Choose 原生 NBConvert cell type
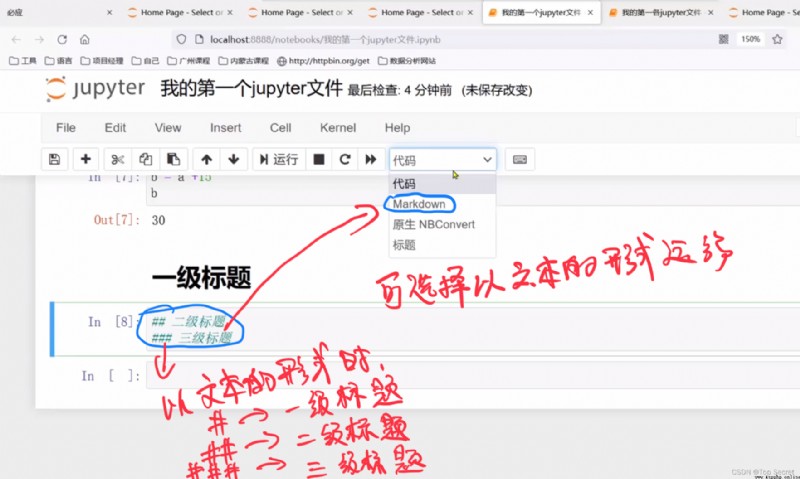 [x=442, y=224]
